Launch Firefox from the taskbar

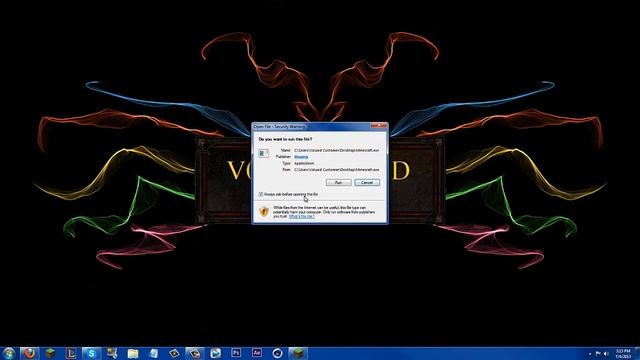[x=29, y=353]
